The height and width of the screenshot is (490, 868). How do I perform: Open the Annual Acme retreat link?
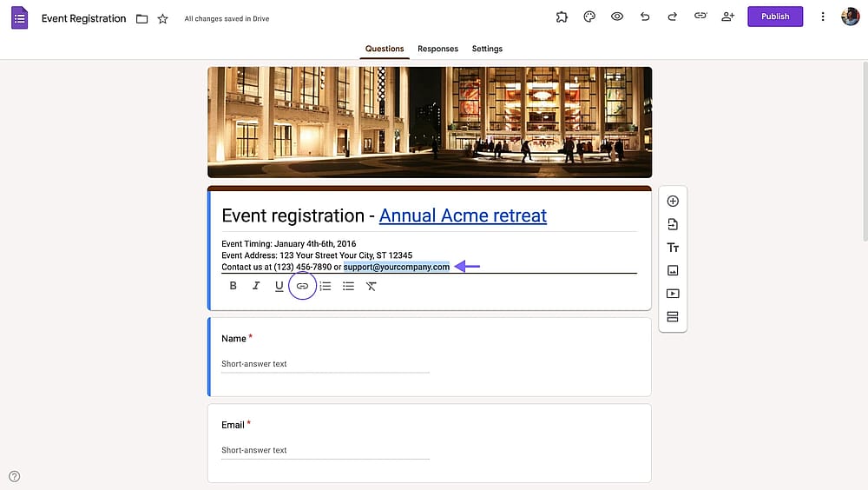(463, 215)
